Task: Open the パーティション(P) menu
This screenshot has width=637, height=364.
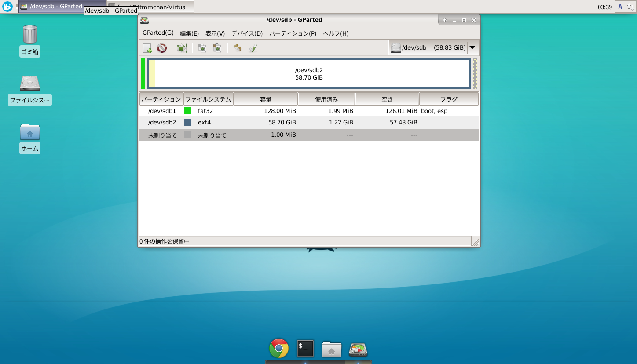Action: [293, 33]
